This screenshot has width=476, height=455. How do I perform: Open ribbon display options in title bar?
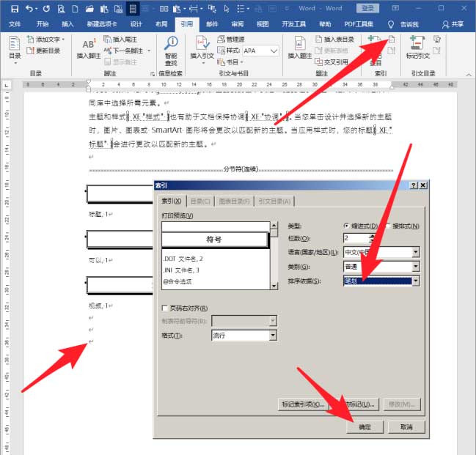pyautogui.click(x=395, y=8)
